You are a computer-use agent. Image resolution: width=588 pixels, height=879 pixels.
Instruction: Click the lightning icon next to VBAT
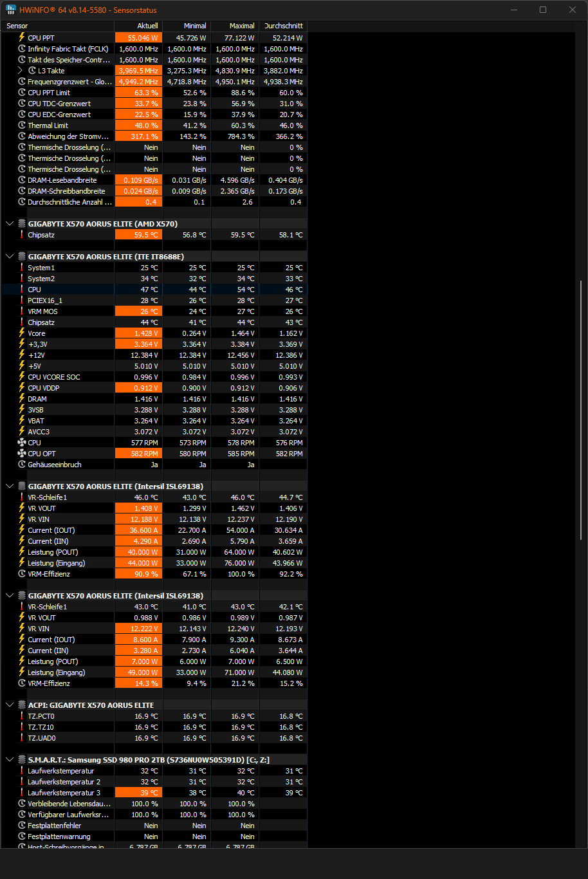click(x=22, y=421)
